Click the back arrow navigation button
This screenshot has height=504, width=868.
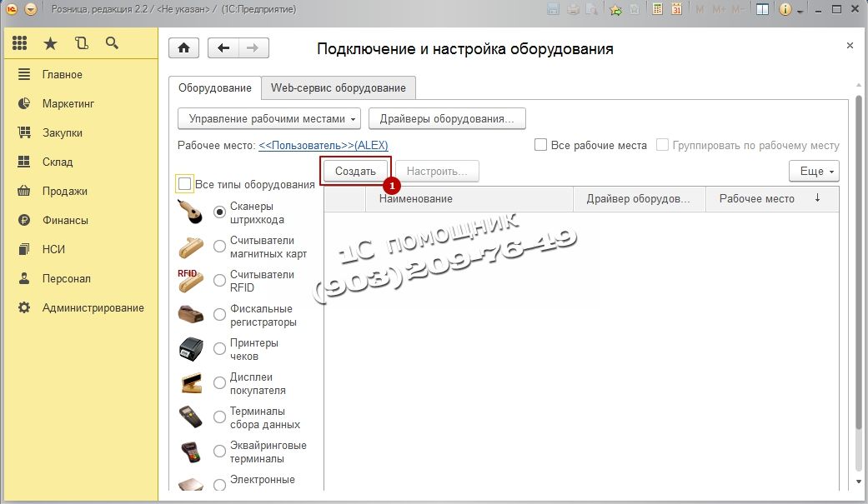pos(223,48)
